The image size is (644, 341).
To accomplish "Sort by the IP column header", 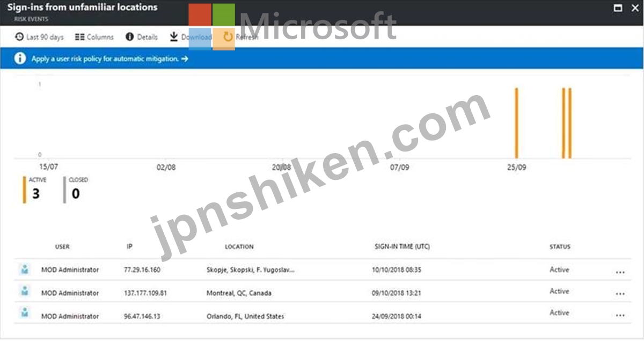I will (129, 247).
